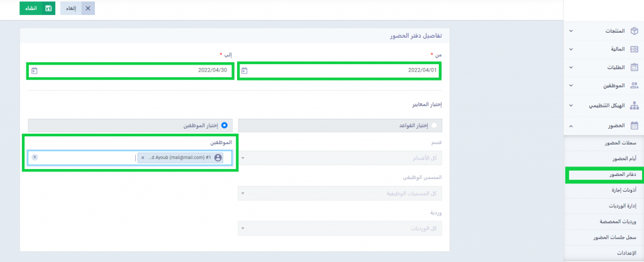This screenshot has height=262, width=644.
Task: Click the الطلبات (Requests) clipboard icon
Action: 634,67
